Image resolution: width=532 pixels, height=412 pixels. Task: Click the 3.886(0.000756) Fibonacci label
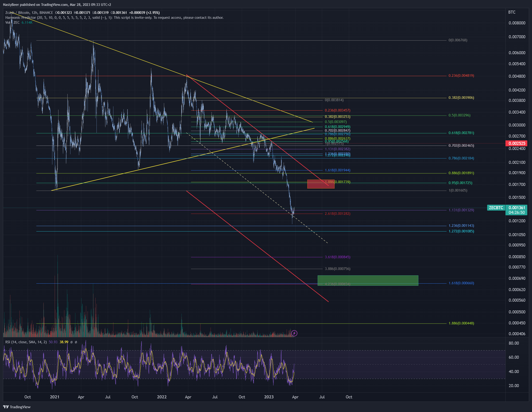[x=337, y=269]
